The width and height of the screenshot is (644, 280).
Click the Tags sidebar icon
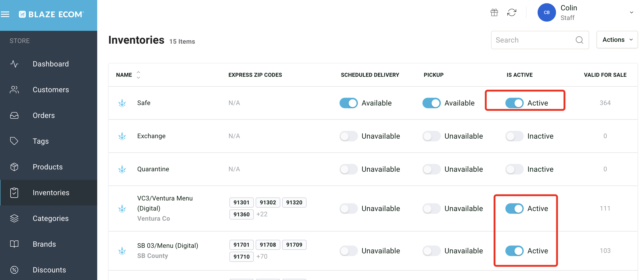(14, 141)
